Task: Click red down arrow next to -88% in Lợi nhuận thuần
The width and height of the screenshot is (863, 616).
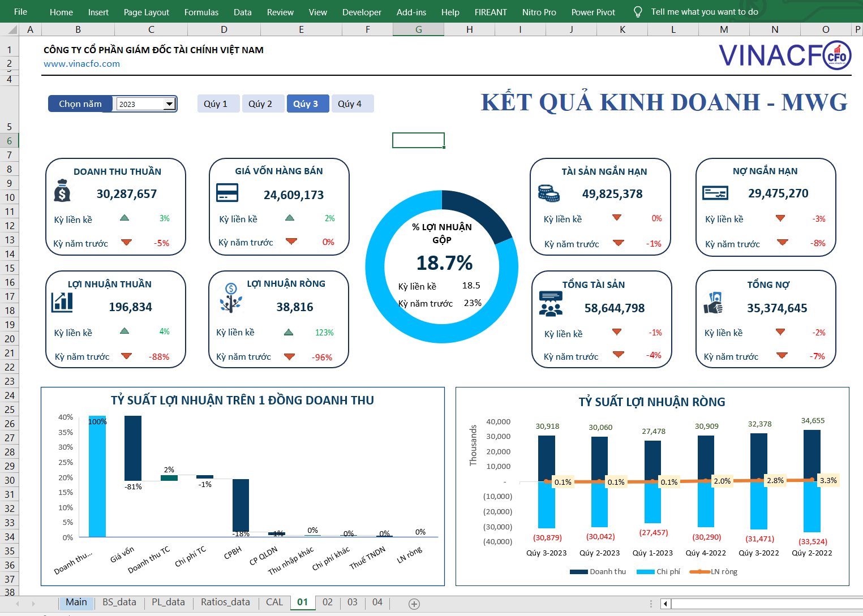Action: pos(126,356)
